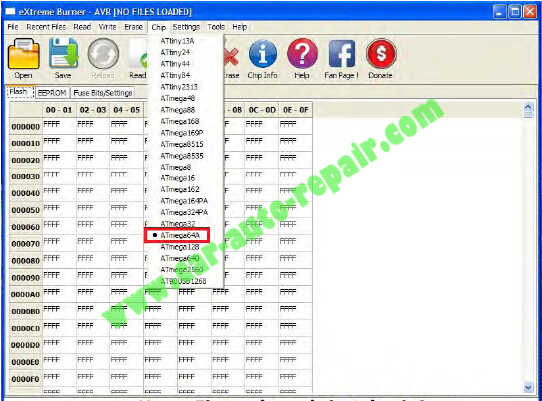Switch to the Flash tab

pos(20,92)
